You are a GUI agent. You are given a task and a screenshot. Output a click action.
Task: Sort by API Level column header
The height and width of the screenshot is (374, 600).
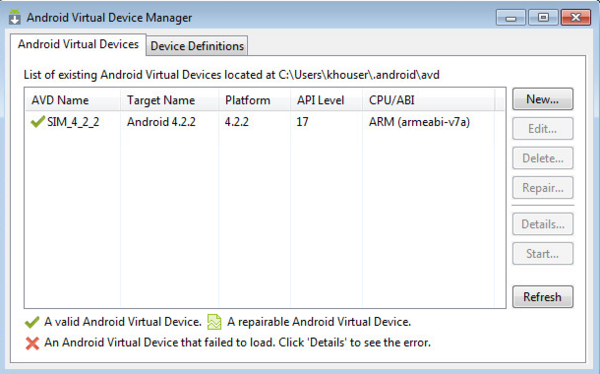pos(326,100)
